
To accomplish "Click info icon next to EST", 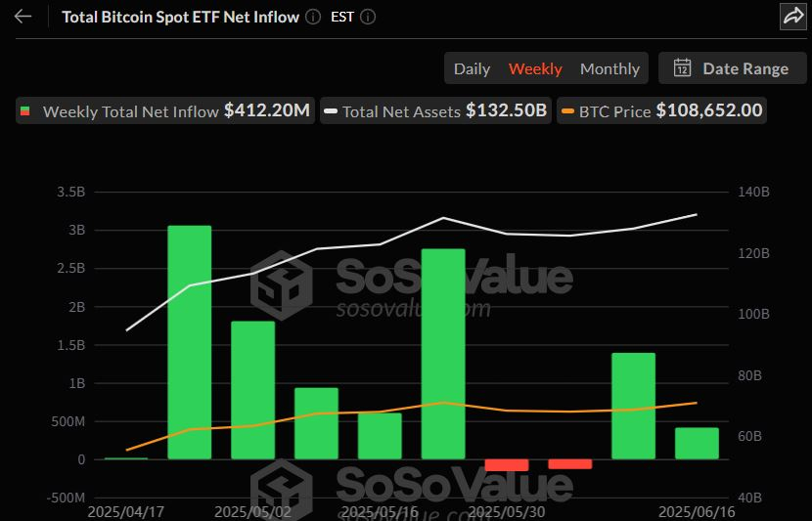I will point(368,17).
